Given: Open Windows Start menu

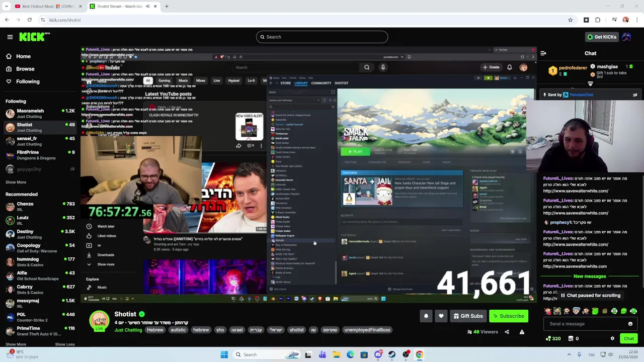Looking at the screenshot, I should point(224,354).
